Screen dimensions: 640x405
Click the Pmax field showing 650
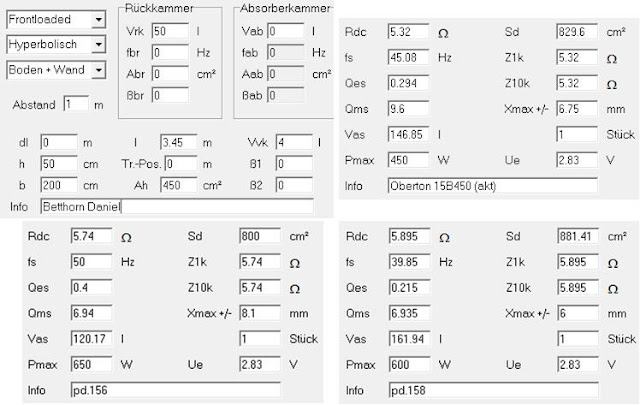(x=91, y=365)
